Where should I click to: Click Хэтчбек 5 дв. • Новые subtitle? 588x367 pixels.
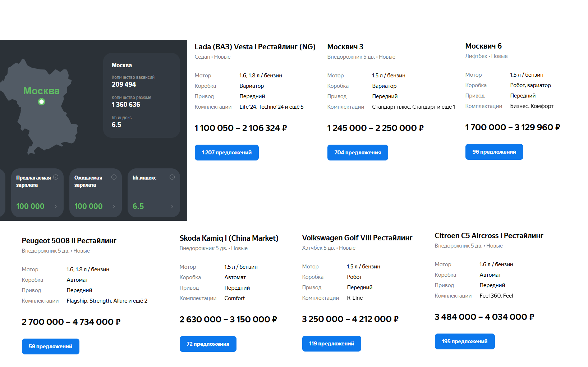tap(329, 248)
